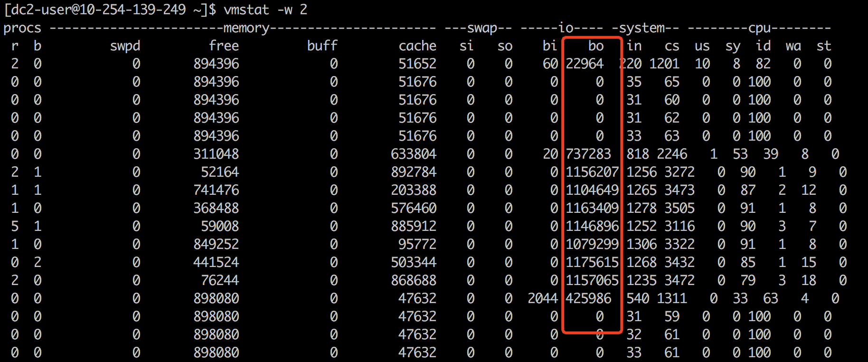
Task: Click the free column header
Action: coord(224,46)
